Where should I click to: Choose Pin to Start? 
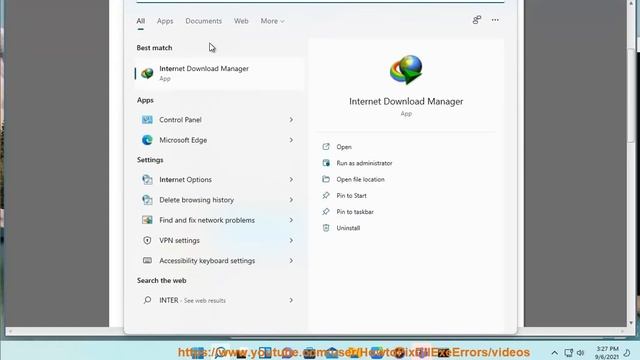[x=351, y=196]
